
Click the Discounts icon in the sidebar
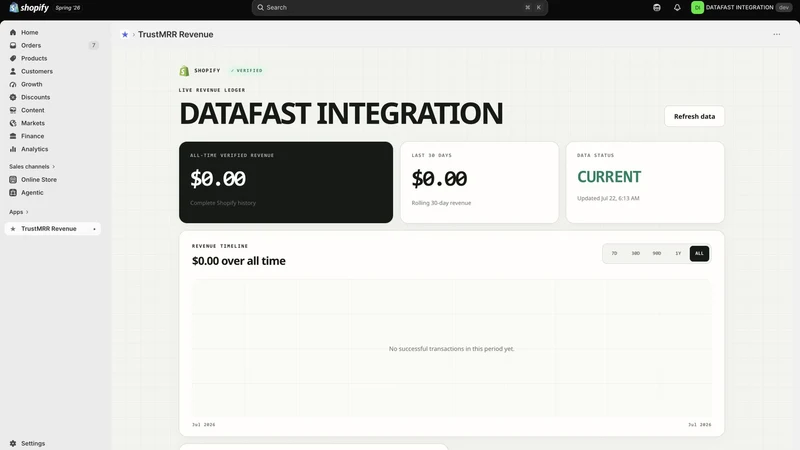click(x=13, y=97)
